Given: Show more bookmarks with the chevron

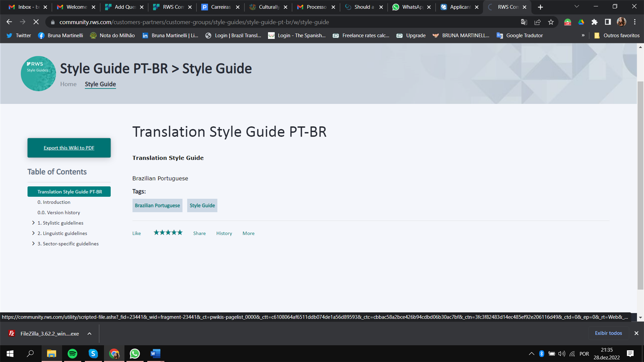Looking at the screenshot, I should pyautogui.click(x=583, y=35).
